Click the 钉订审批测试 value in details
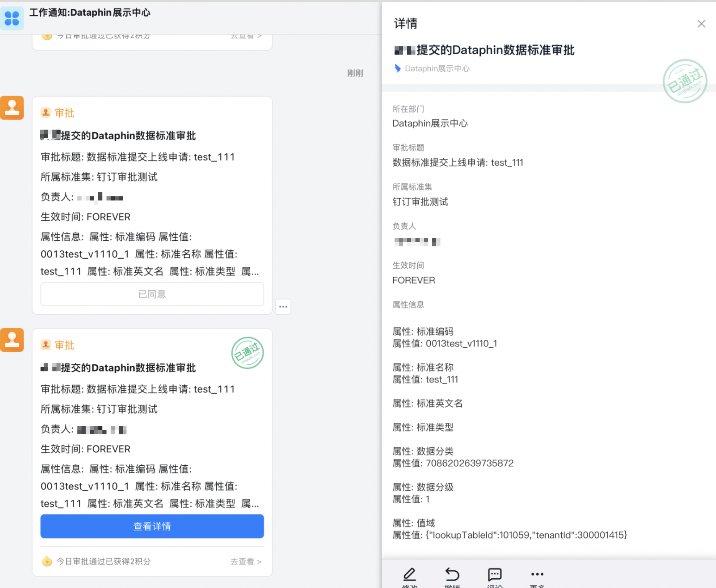 click(420, 202)
